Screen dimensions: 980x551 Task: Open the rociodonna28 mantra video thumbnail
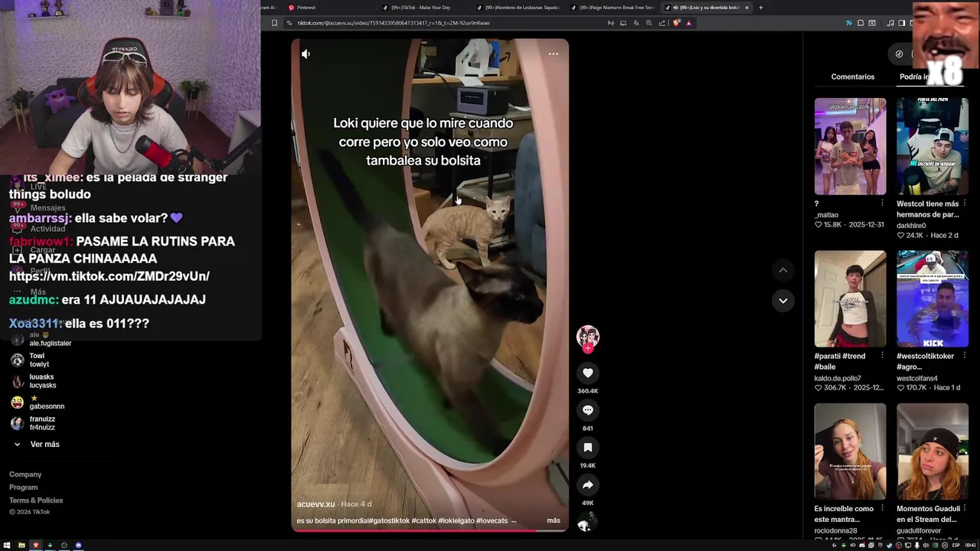point(850,452)
